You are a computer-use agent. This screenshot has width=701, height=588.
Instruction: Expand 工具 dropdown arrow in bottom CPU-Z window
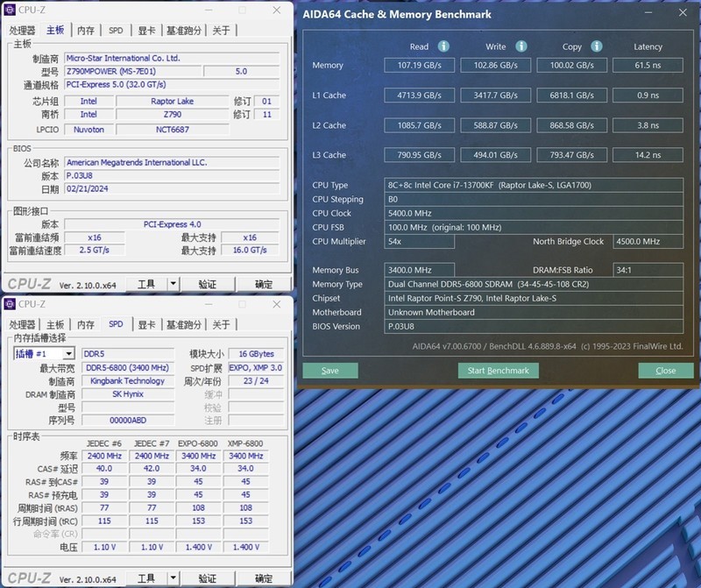[x=173, y=578]
